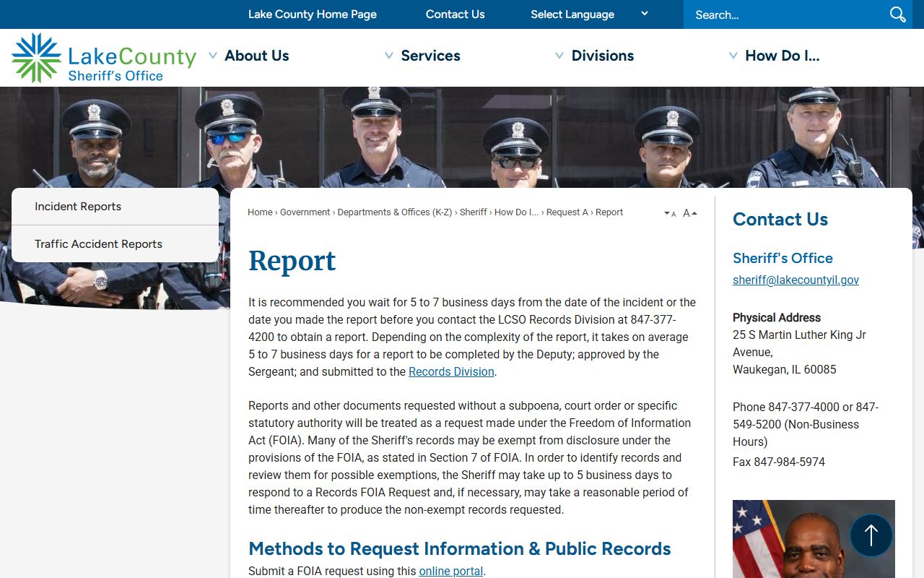The width and height of the screenshot is (924, 578).
Task: Open the How Do I... menu
Action: pos(783,56)
